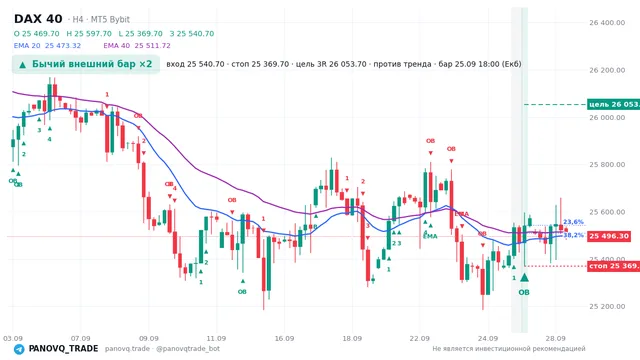Viewport: 640px width, 360px height.
Task: Click the '26 000.00' price axis label
Action: coord(607,117)
